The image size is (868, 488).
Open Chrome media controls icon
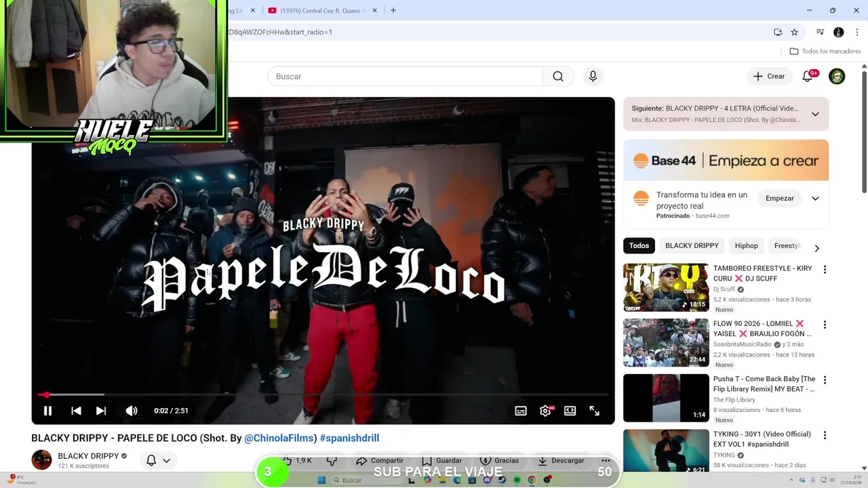[820, 32]
